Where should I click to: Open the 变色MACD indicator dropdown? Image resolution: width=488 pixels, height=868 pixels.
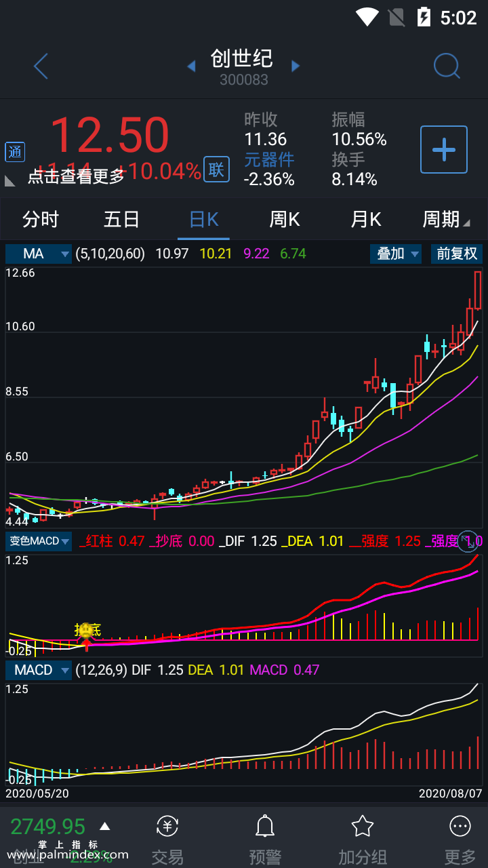click(x=39, y=541)
